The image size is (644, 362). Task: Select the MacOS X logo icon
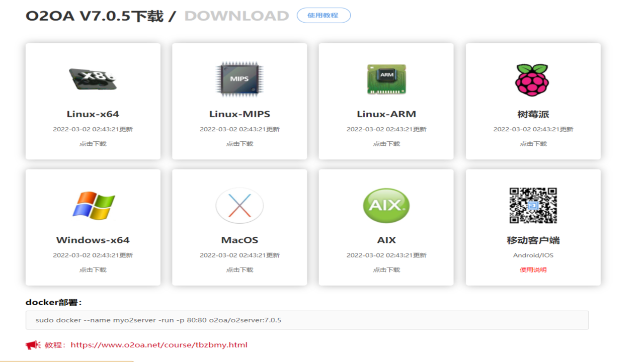point(239,206)
